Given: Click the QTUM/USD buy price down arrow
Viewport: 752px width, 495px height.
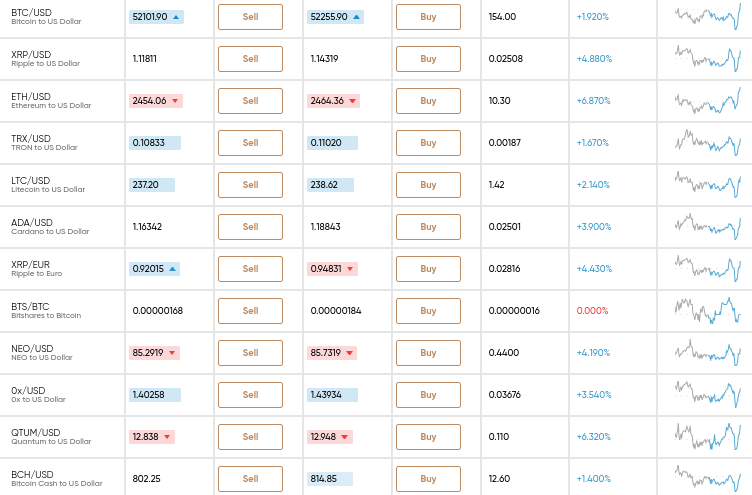Looking at the screenshot, I should coord(344,437).
